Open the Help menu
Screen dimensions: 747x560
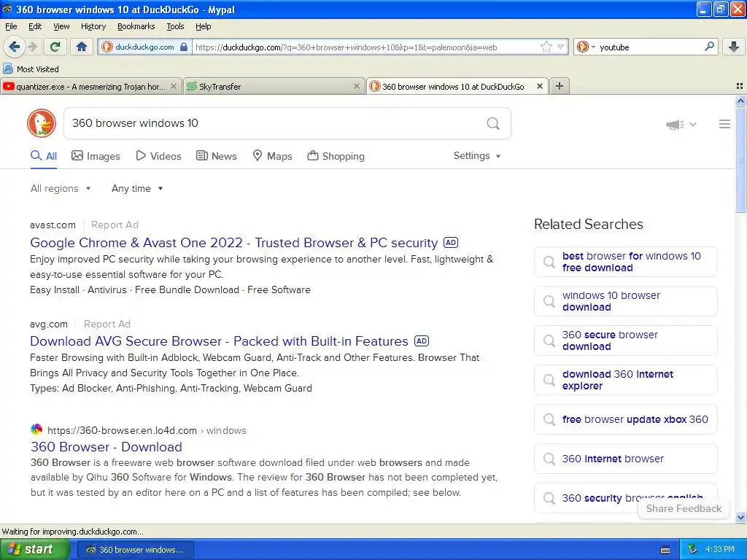(x=203, y=26)
